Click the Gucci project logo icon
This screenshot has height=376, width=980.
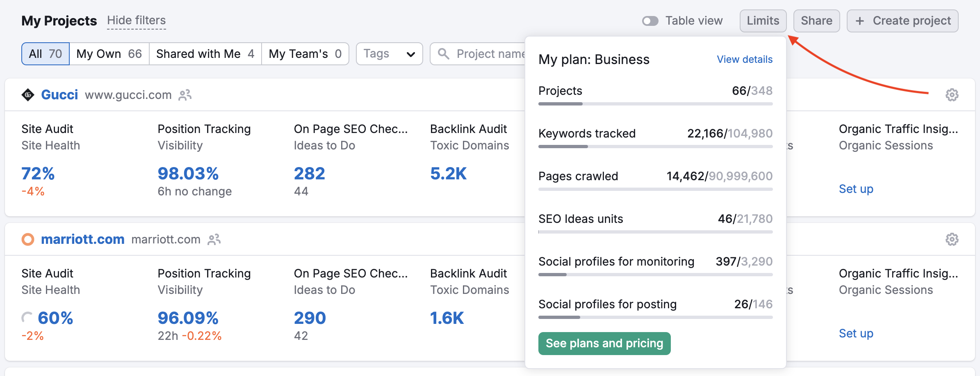28,95
